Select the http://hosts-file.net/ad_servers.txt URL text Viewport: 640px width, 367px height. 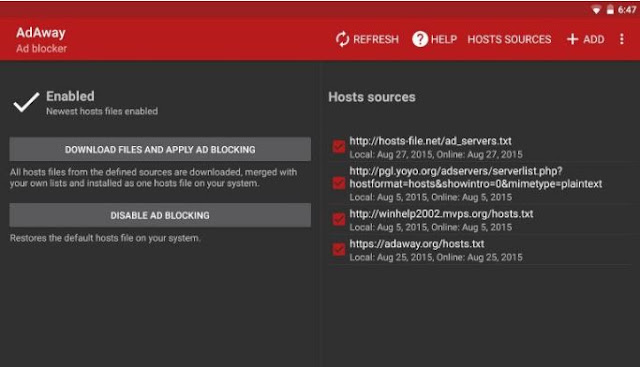tap(430, 141)
